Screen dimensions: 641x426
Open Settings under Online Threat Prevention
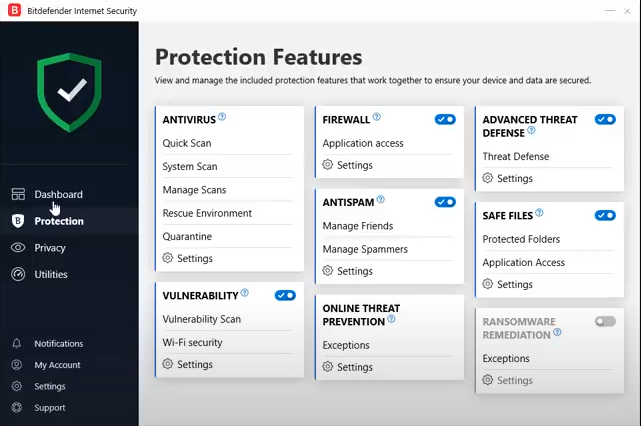point(354,367)
